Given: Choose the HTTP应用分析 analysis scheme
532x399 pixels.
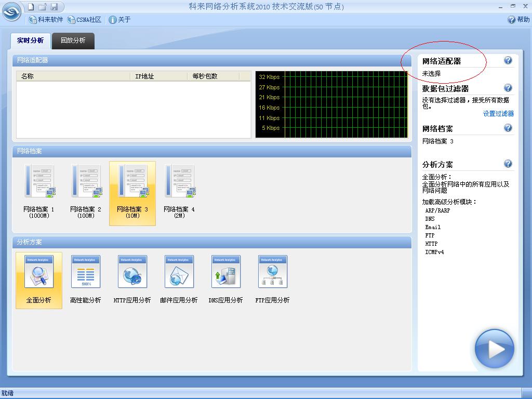Looking at the screenshot, I should pos(132,280).
